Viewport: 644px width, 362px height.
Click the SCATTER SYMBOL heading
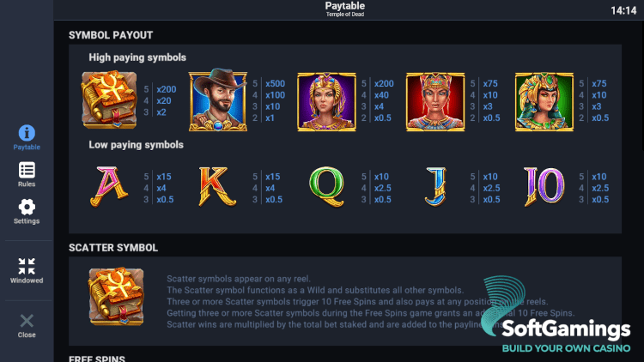tap(113, 247)
